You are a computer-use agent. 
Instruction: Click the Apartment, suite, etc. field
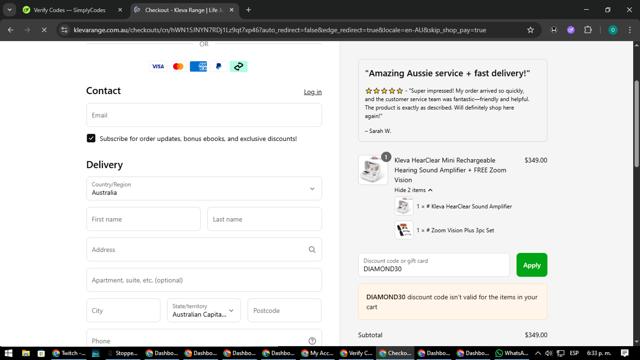[x=204, y=280]
